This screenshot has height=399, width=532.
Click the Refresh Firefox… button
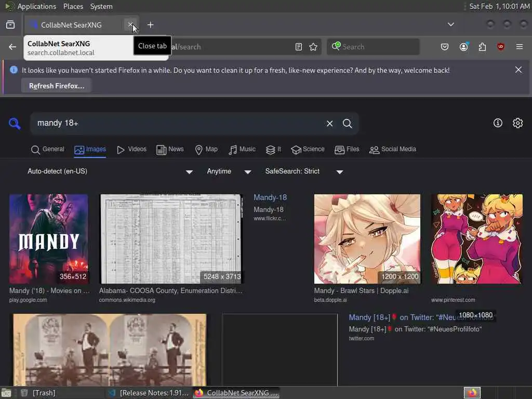(x=57, y=86)
